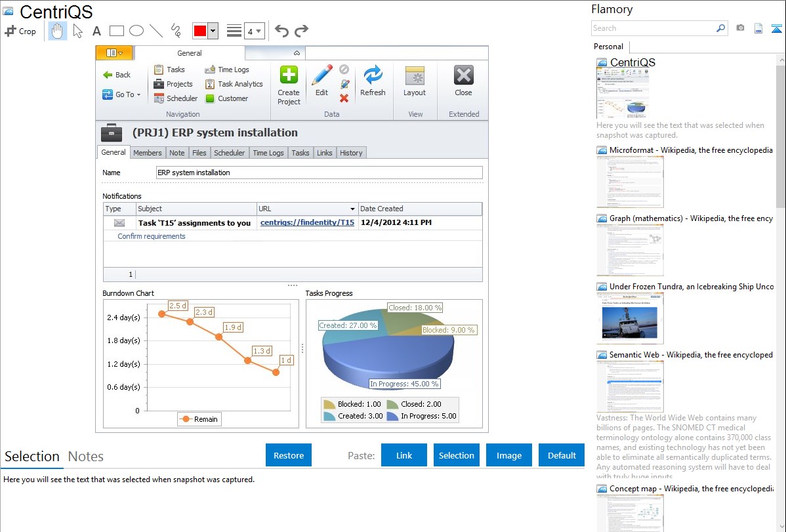Viewport: 786px width, 532px height.
Task: Click the Confirm requirements text
Action: 152,236
